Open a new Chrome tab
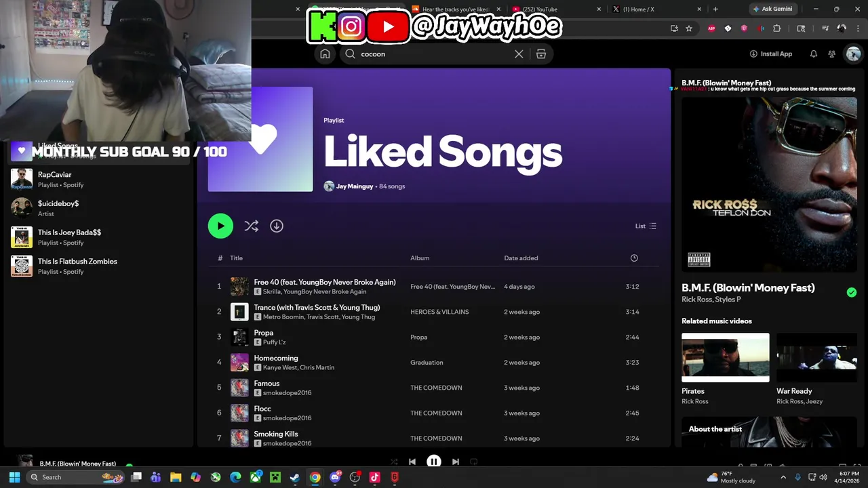 [x=715, y=9]
